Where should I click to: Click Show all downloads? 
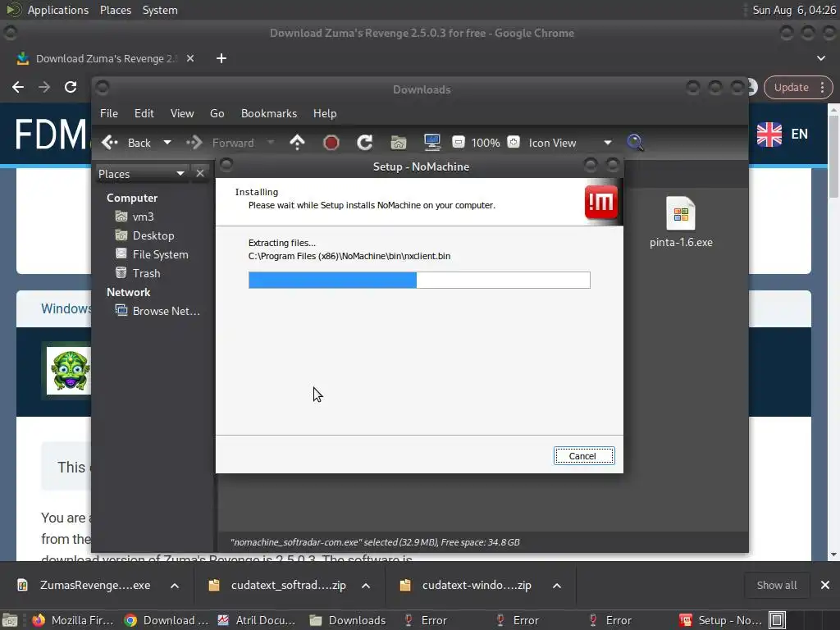[x=776, y=585]
